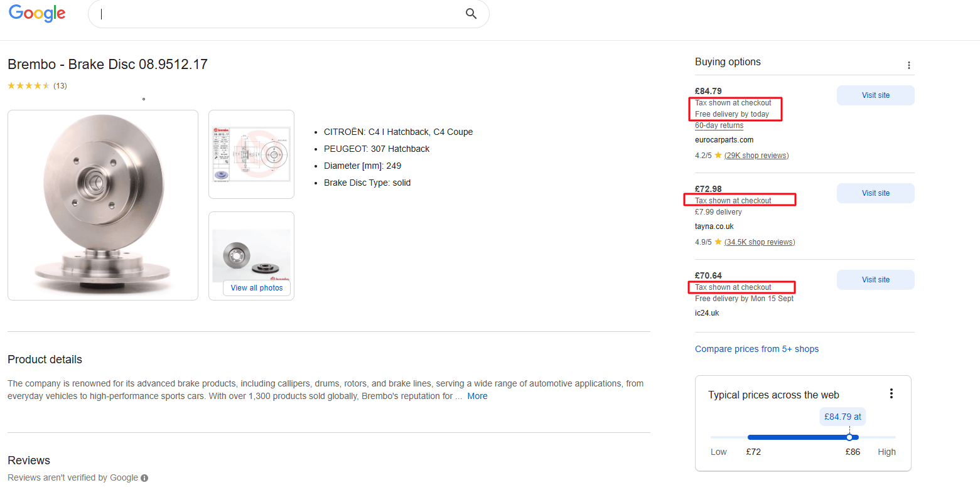Image resolution: width=980 pixels, height=490 pixels.
Task: Visit site for ic24.uk offer
Action: [875, 280]
